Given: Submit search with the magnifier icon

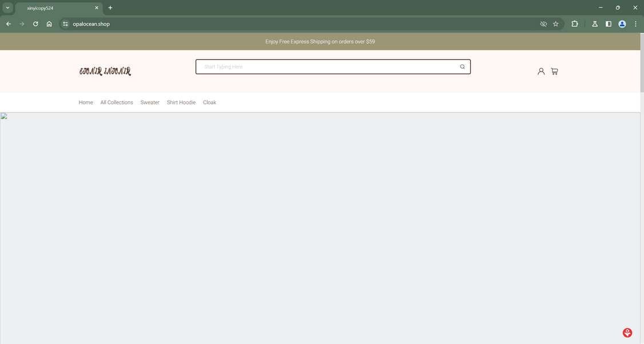Looking at the screenshot, I should (462, 66).
